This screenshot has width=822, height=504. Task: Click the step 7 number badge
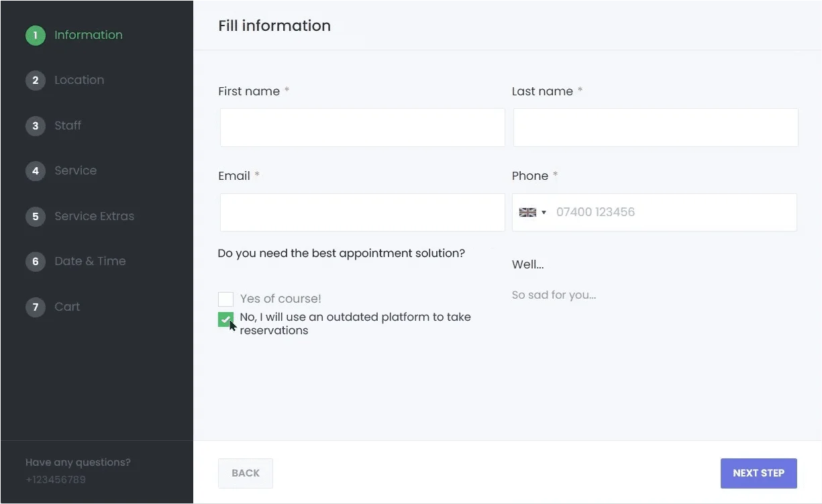(x=36, y=307)
